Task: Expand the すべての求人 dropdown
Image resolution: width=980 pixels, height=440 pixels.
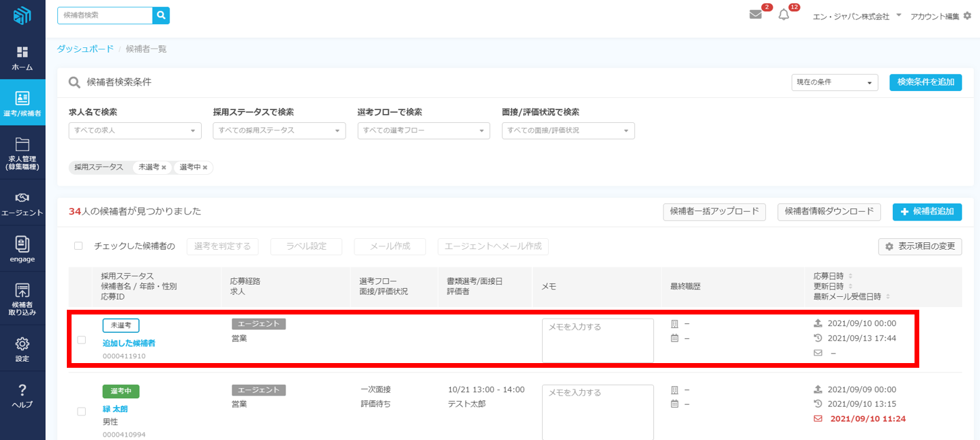Action: point(135,131)
